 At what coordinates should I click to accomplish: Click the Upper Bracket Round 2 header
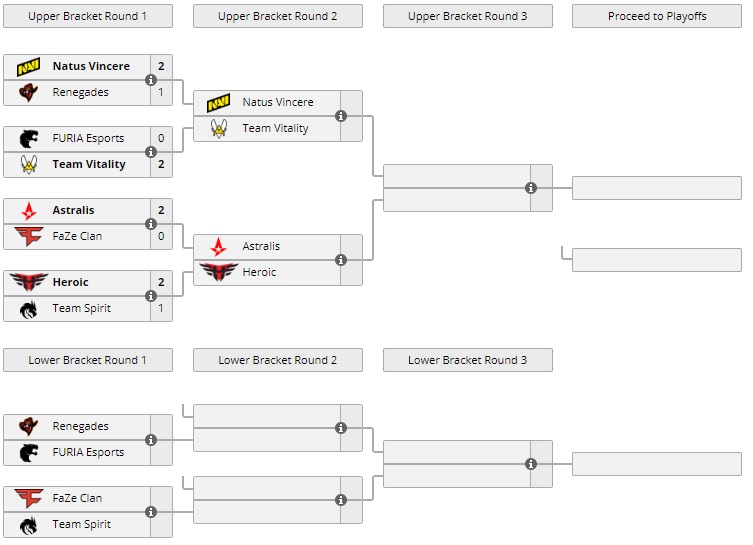pos(277,16)
